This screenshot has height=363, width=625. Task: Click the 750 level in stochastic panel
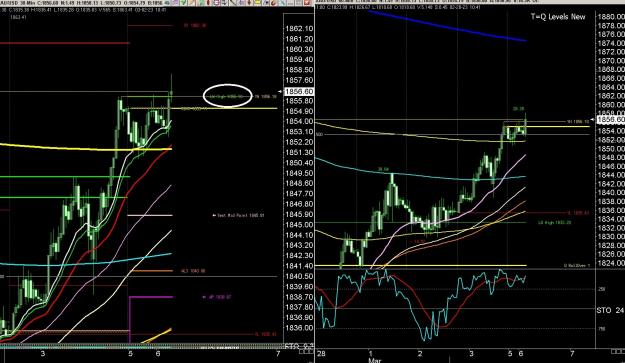coord(602,329)
